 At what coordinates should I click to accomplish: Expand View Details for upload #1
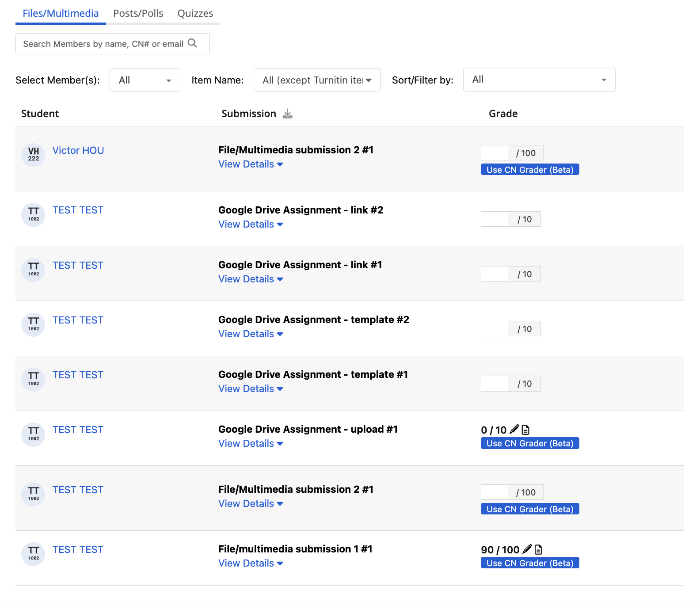[251, 443]
